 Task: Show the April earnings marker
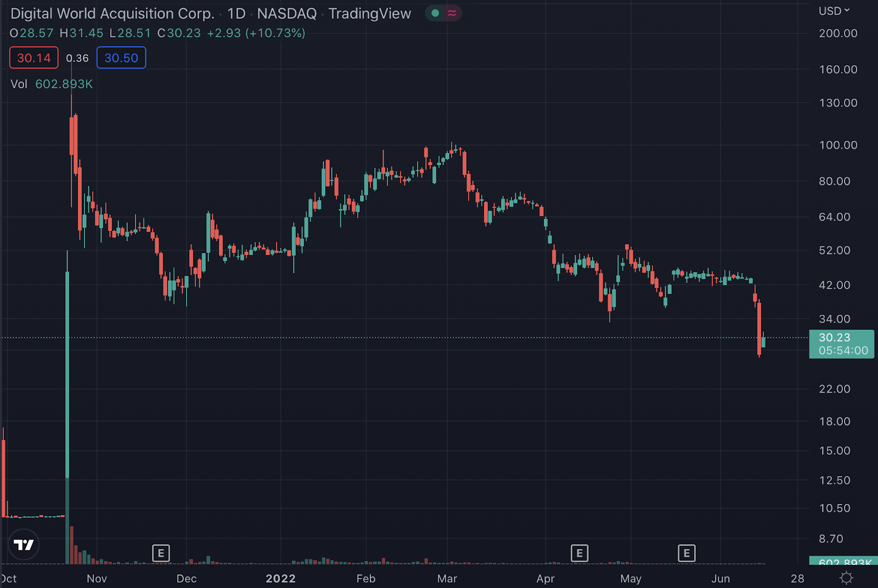(579, 553)
